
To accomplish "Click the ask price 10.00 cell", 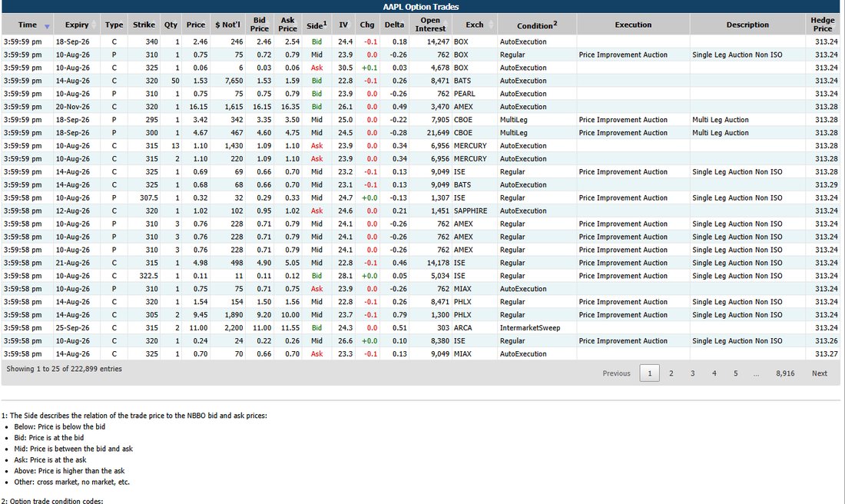I will point(290,315).
